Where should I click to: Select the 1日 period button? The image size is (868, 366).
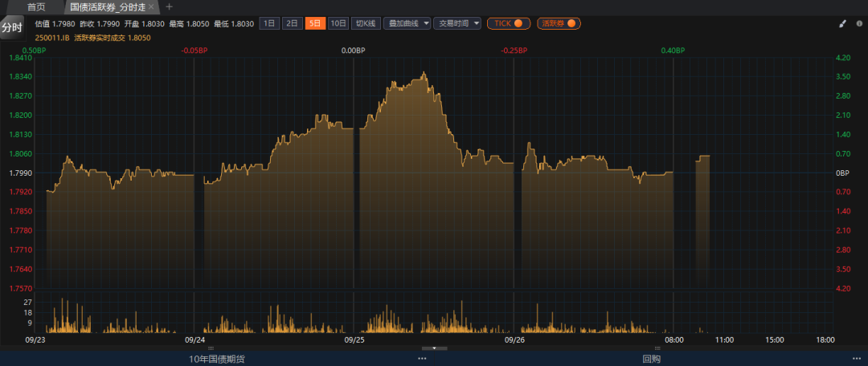(x=269, y=23)
